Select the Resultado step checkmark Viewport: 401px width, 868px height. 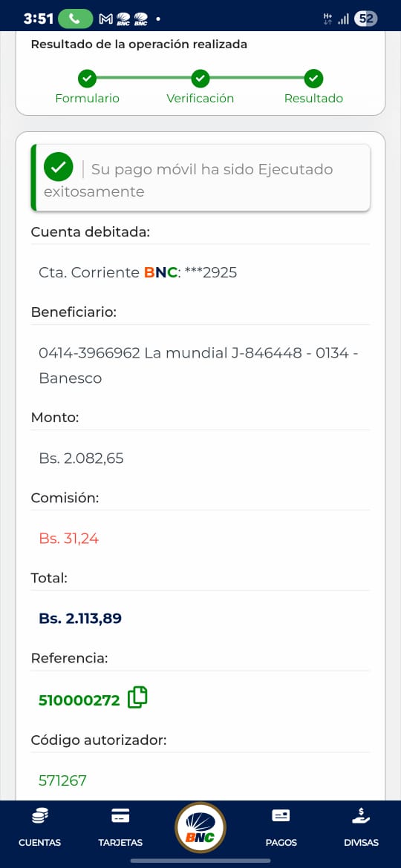pos(313,79)
